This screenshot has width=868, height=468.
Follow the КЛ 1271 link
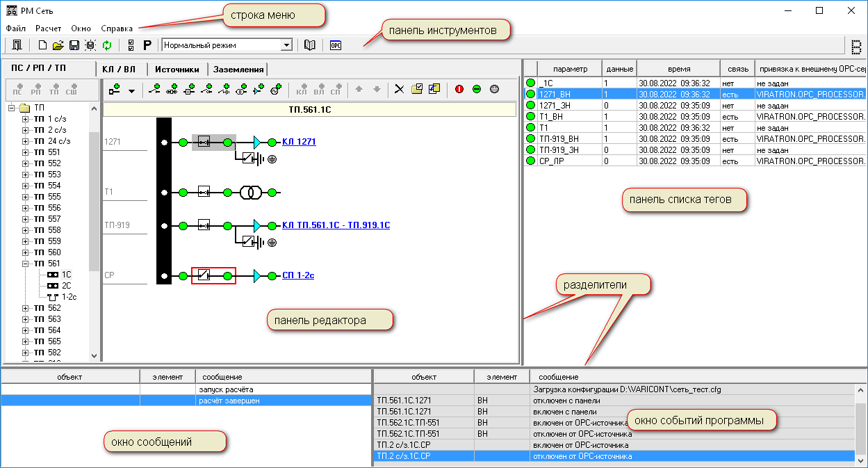tap(299, 142)
